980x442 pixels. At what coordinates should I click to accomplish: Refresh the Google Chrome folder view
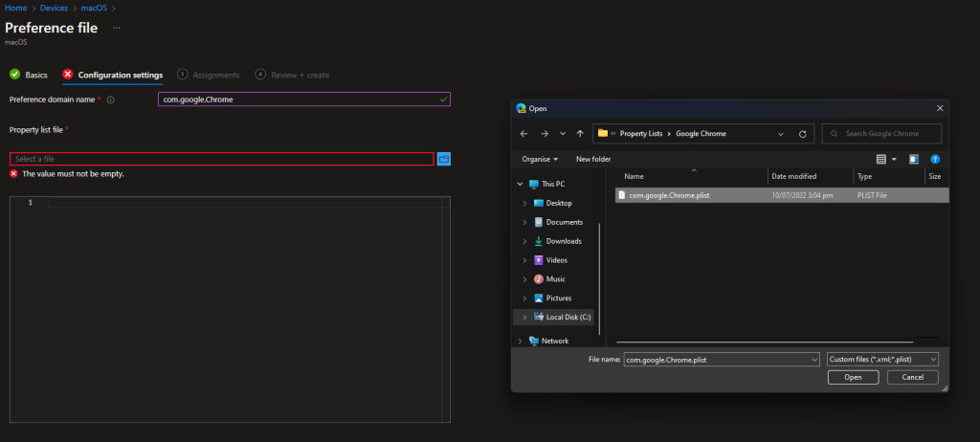pos(803,134)
